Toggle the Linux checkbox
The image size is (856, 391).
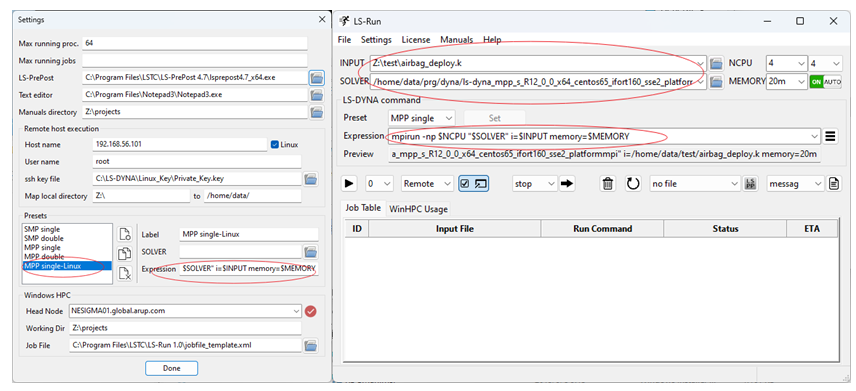click(x=275, y=145)
